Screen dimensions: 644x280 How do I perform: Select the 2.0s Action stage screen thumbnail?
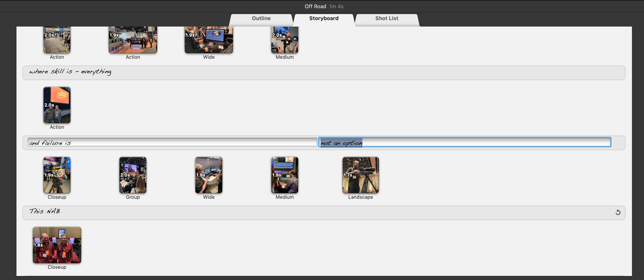pyautogui.click(x=57, y=105)
